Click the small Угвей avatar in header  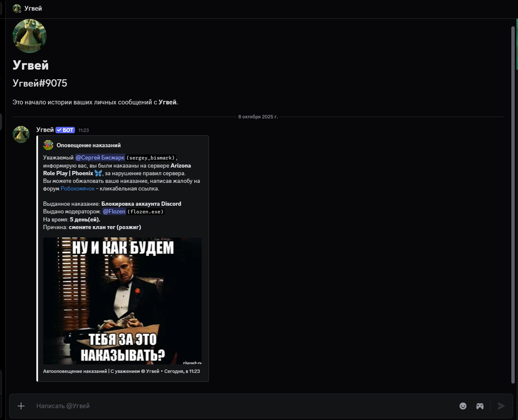[17, 8]
